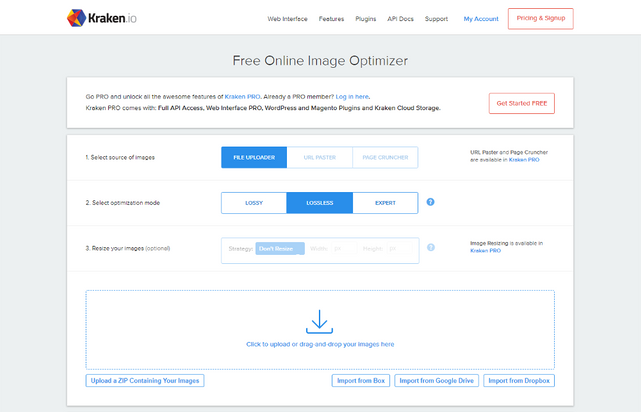Open the Features menu item
Viewport: 641px width, 412px height.
(331, 19)
